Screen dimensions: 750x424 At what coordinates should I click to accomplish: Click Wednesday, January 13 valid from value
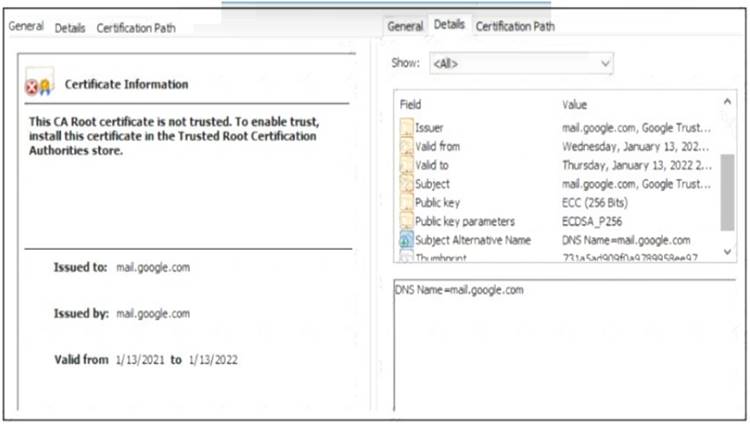tap(635, 146)
